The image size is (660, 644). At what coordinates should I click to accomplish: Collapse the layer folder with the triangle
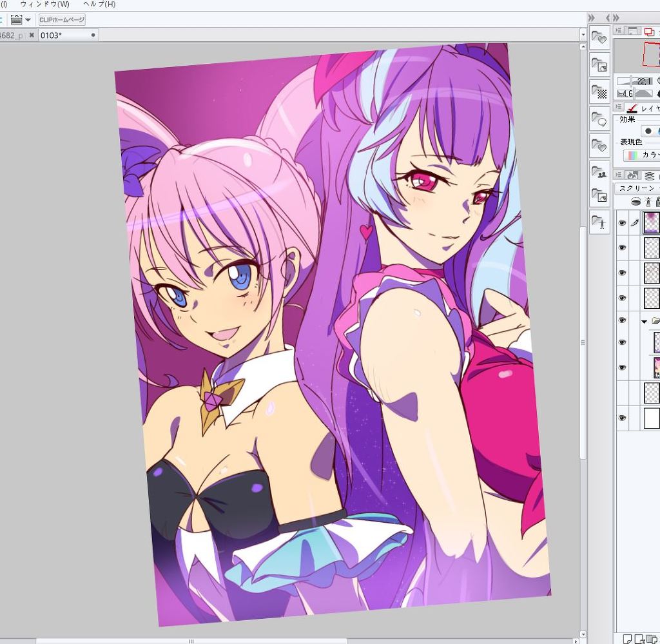coord(643,321)
